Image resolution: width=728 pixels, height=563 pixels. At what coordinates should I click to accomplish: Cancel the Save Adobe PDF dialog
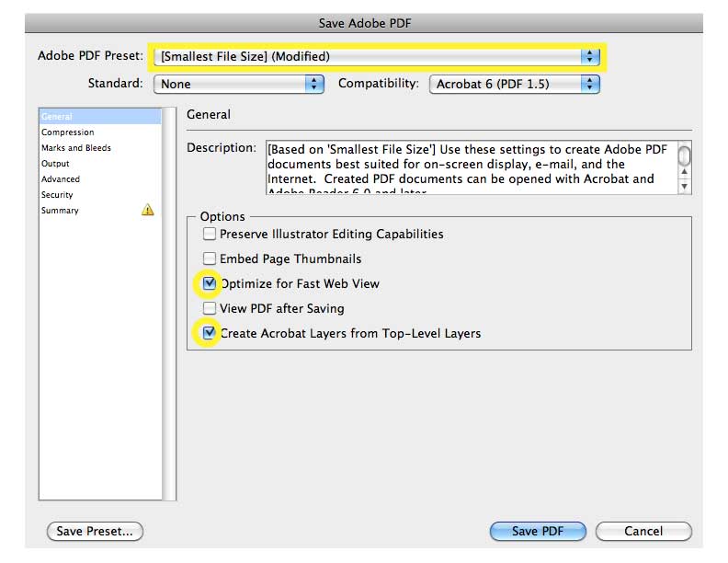tap(643, 531)
